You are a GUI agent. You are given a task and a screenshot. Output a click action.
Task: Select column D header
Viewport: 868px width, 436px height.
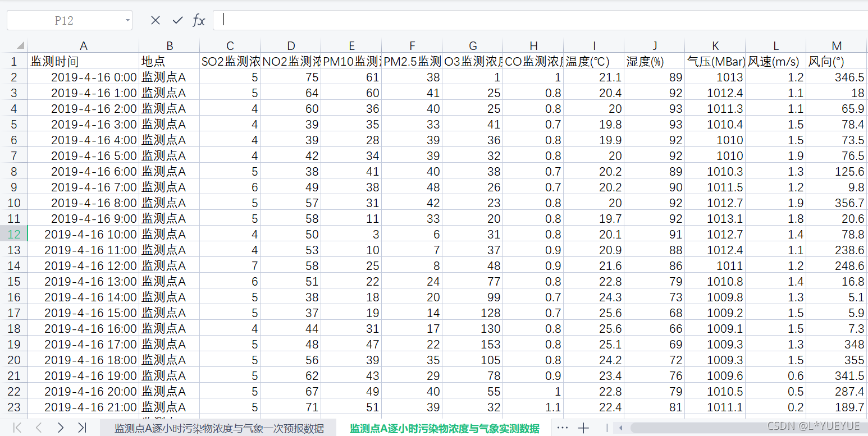[291, 46]
